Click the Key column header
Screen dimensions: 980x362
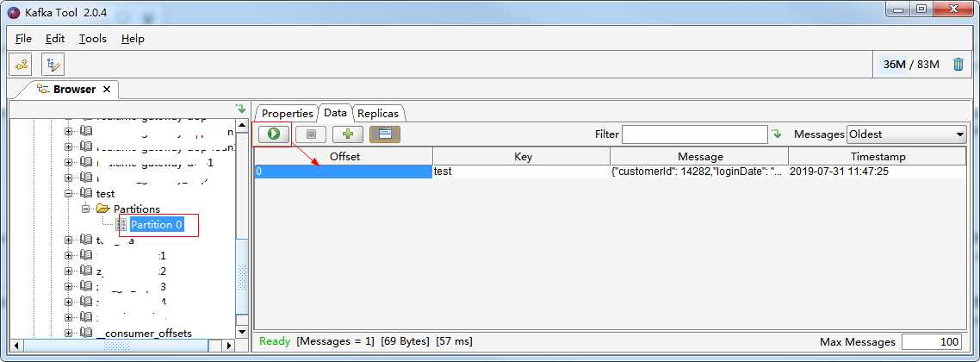pyautogui.click(x=523, y=156)
